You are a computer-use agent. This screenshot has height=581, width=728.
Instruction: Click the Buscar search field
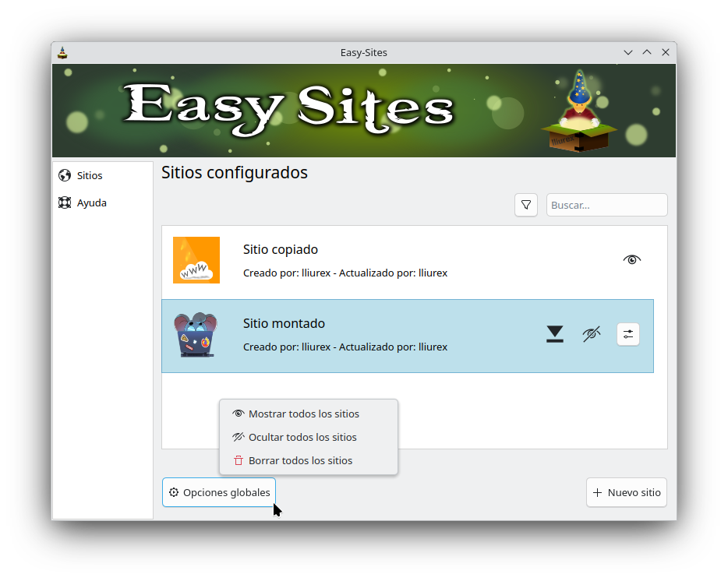tap(606, 205)
